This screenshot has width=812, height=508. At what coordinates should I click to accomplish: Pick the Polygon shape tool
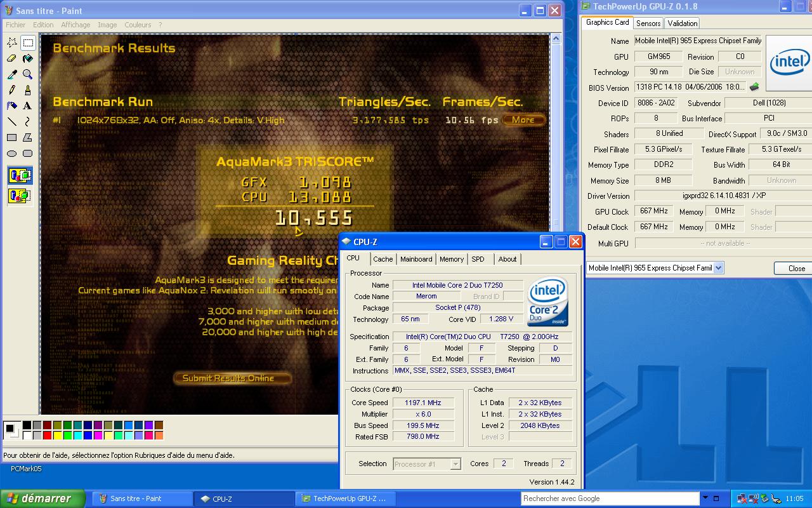pos(28,138)
